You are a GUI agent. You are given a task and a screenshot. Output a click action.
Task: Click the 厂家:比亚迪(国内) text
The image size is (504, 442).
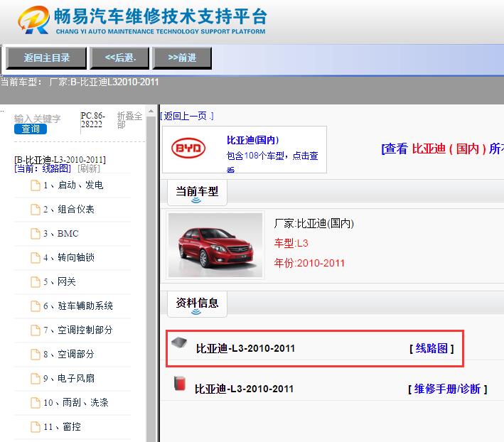[313, 223]
